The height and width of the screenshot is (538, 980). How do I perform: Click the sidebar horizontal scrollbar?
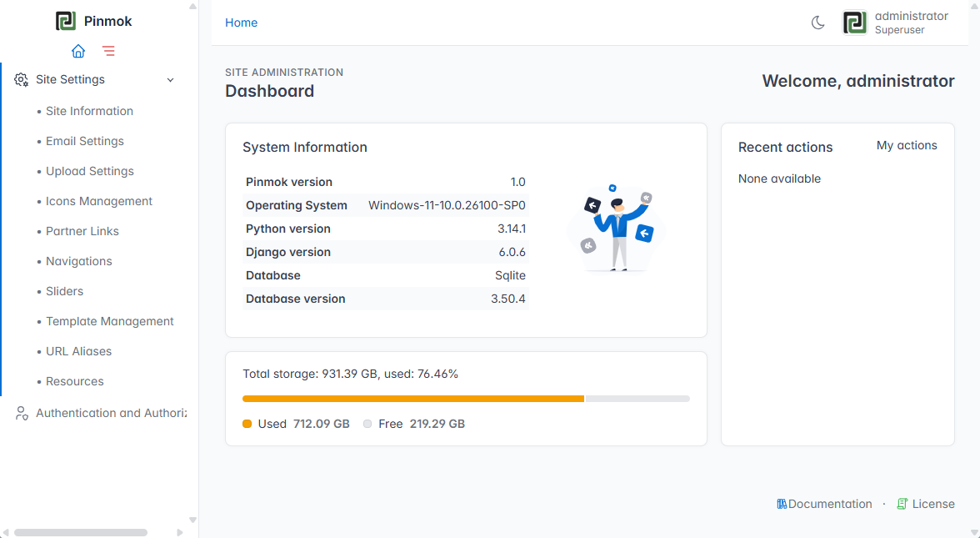(81, 532)
